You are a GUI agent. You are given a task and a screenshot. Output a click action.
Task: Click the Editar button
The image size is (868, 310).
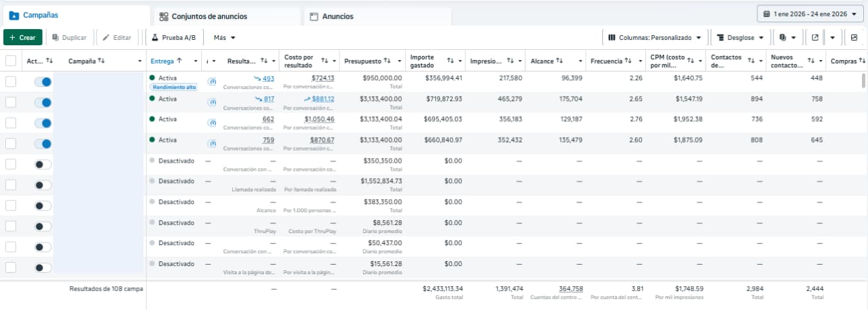point(117,38)
